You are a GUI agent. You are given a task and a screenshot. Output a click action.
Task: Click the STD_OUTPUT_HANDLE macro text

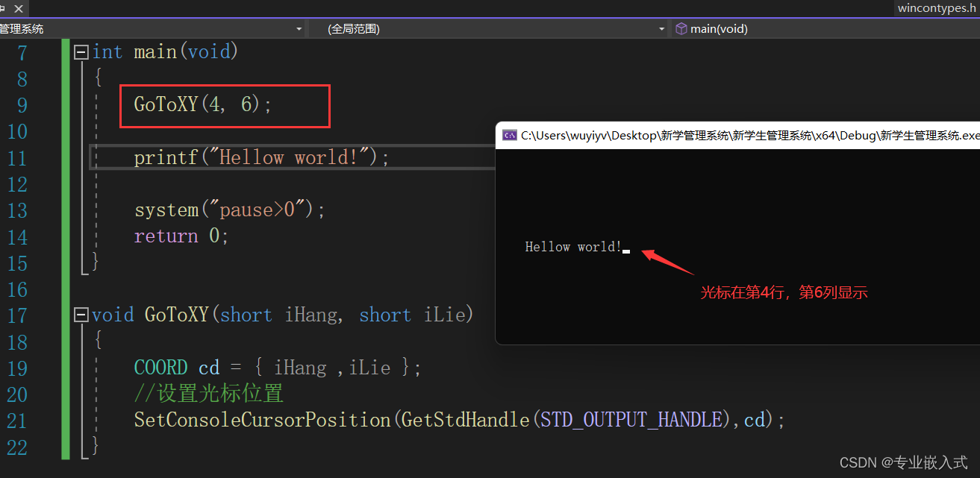tap(631, 421)
